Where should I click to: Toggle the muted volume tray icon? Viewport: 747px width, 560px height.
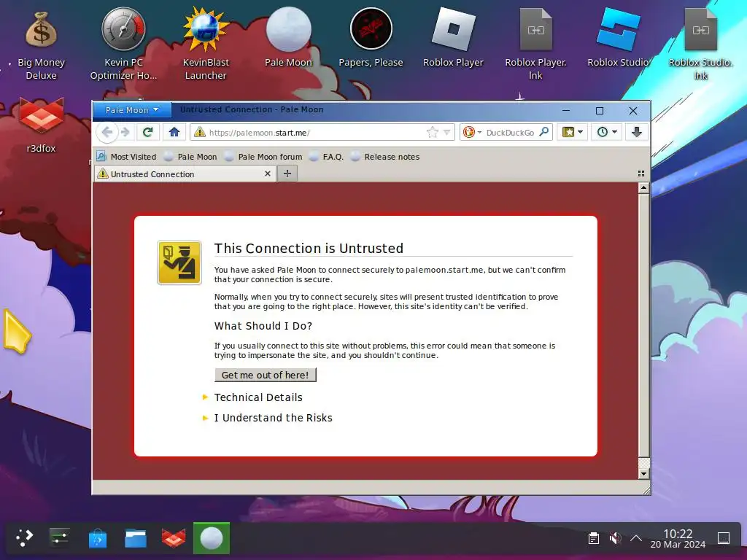pos(615,538)
